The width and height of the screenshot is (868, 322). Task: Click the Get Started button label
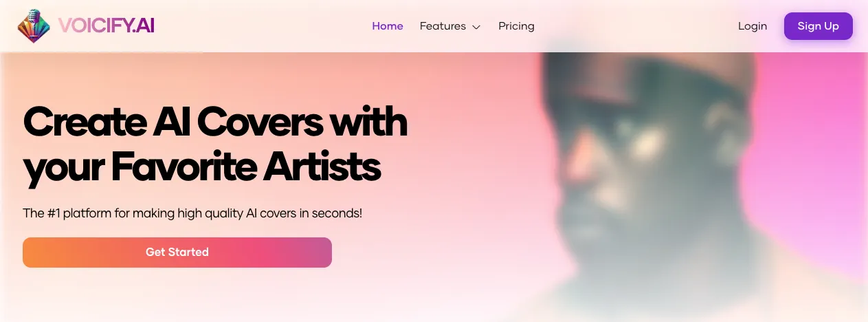177,253
